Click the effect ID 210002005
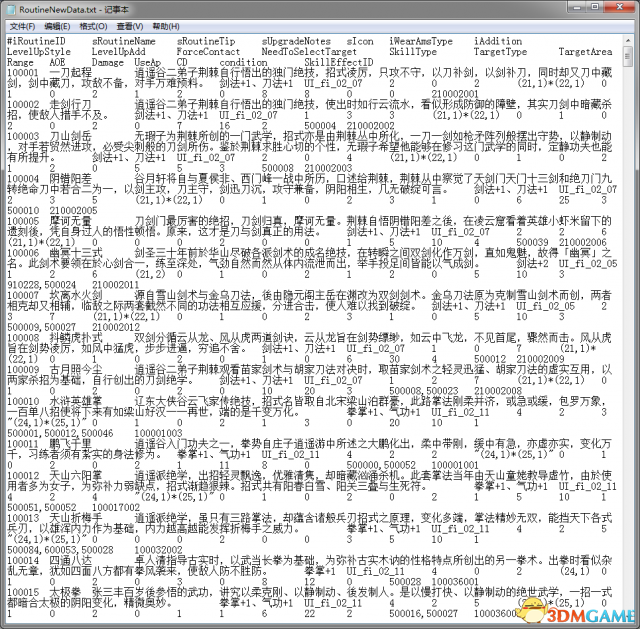The image size is (640, 629). click(73, 211)
